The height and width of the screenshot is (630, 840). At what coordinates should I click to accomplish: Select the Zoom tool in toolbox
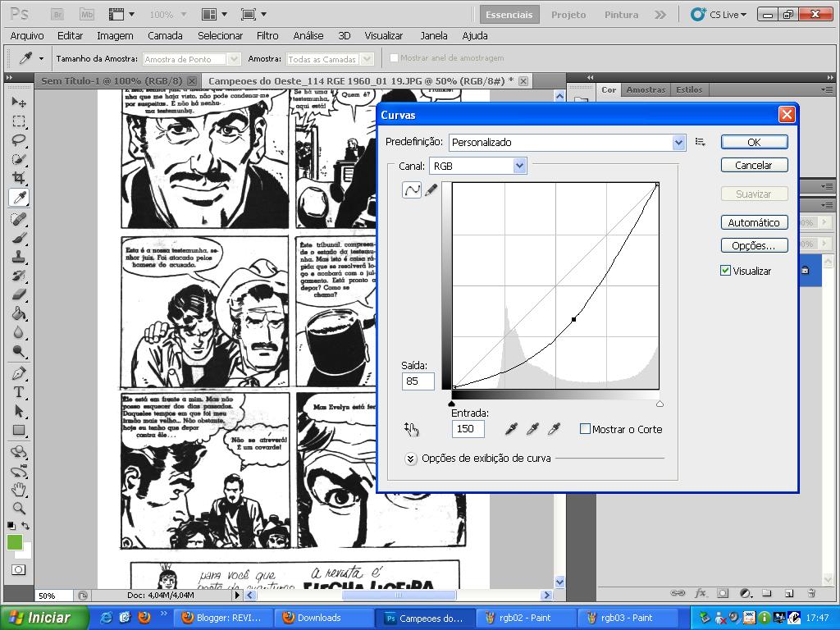pyautogui.click(x=19, y=508)
